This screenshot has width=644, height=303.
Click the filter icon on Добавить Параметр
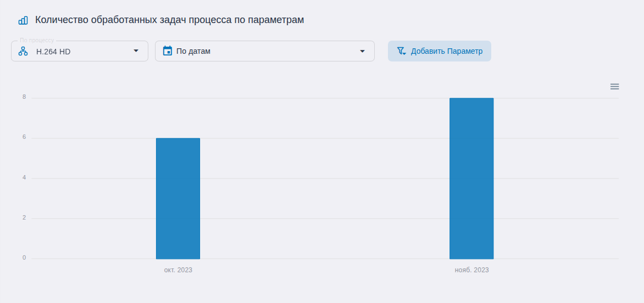401,51
